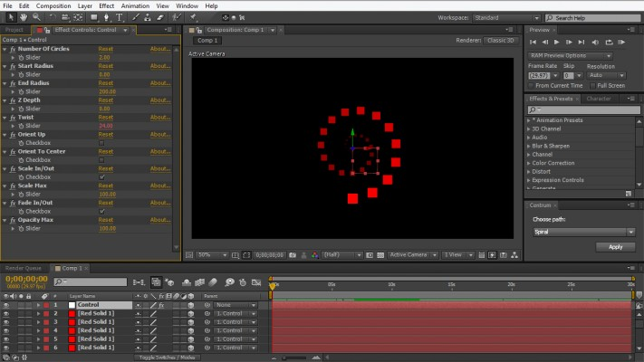
Task: Open the Choose path dropdown showing Spiral
Action: [582, 232]
